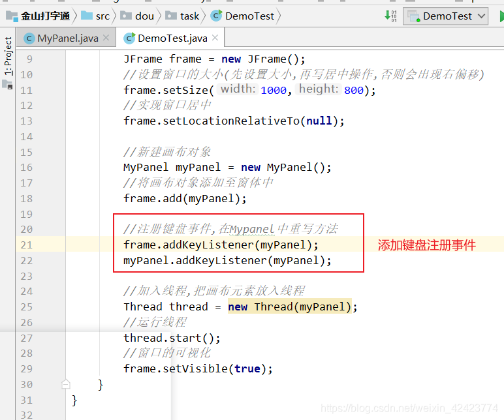
Task: Click line number 21 in the gutter
Action: pos(27,245)
